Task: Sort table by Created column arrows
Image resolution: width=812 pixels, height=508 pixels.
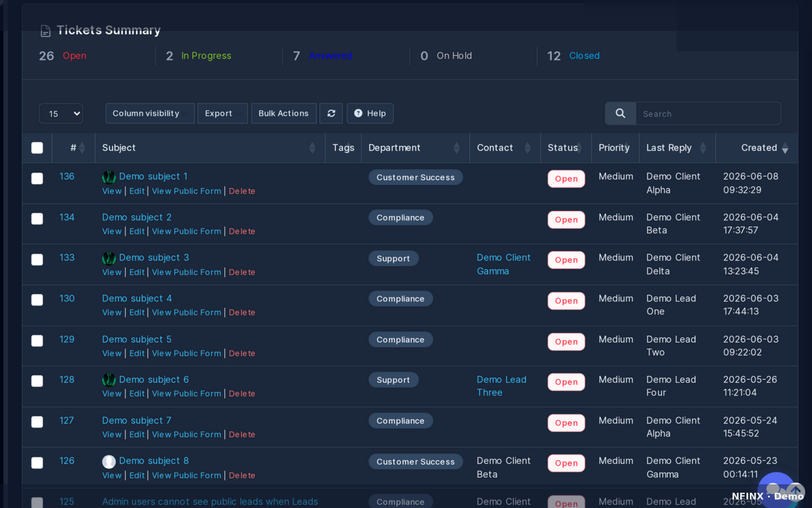Action: (785, 148)
